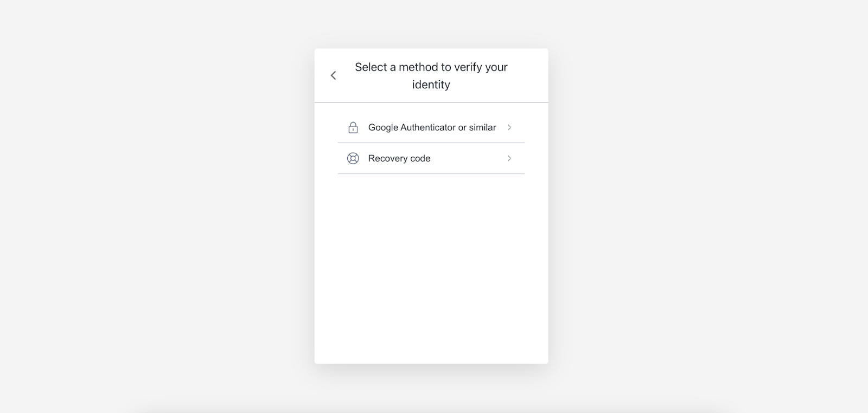Click the lifebuoy icon beside Recovery code
868x413 pixels.
[x=353, y=158]
